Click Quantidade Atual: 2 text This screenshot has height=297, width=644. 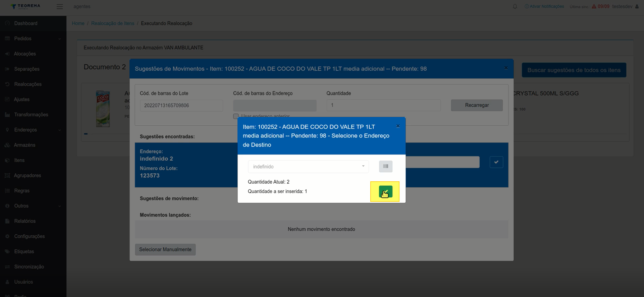(x=269, y=182)
